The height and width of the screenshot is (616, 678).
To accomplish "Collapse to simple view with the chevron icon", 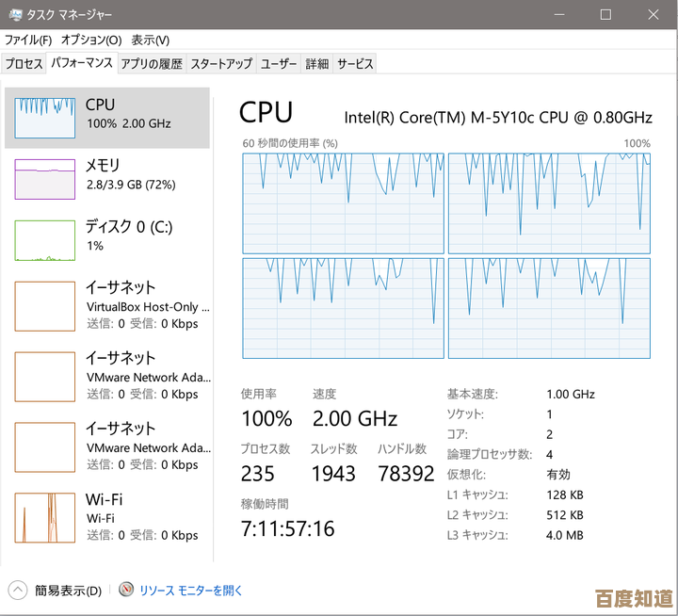I will point(18,590).
